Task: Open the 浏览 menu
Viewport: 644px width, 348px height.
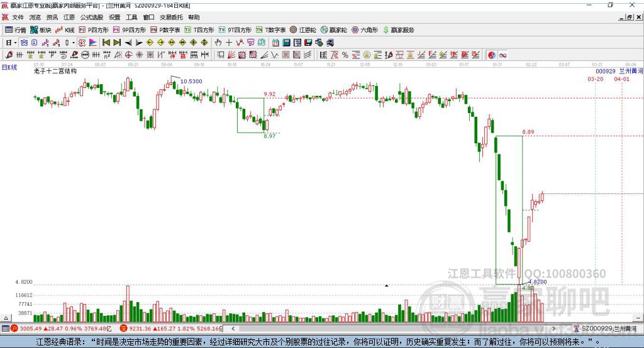Action: pos(35,17)
